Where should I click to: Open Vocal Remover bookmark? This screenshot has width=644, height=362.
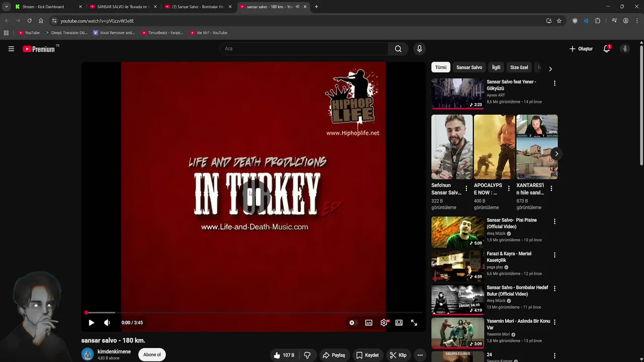tap(114, 33)
